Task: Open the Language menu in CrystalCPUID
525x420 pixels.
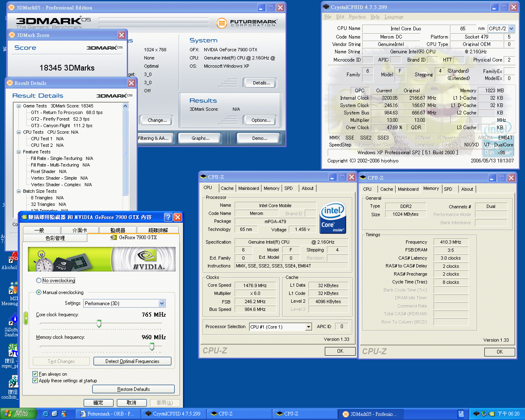Action: (394, 17)
